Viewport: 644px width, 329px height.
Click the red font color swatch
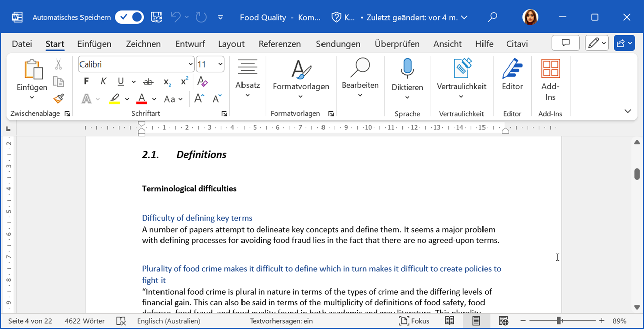[x=142, y=98]
